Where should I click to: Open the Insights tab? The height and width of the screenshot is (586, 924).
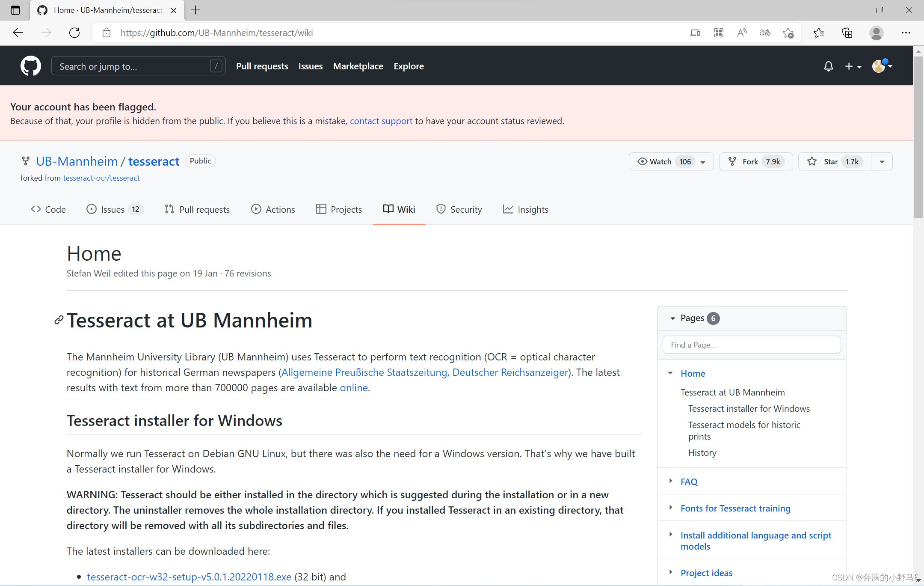click(x=525, y=209)
